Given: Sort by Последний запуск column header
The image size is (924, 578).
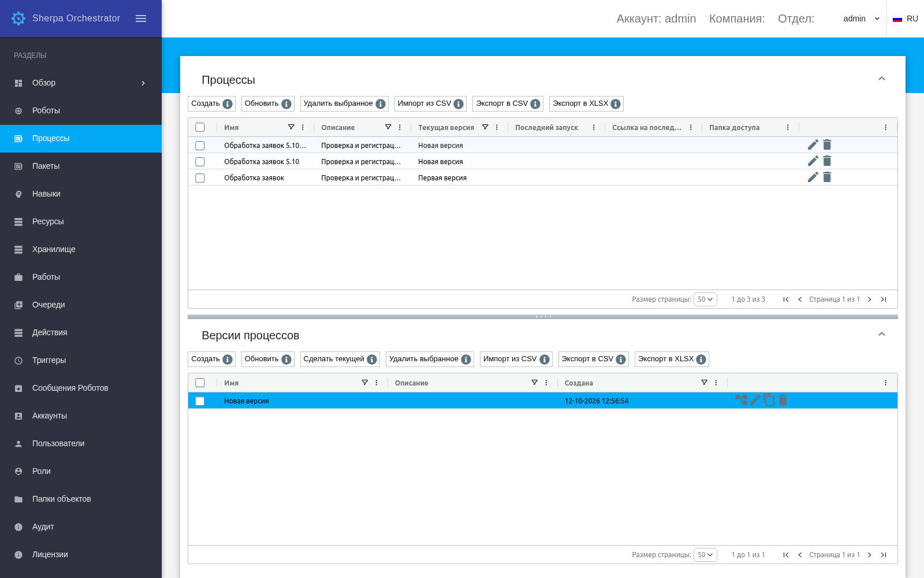Looking at the screenshot, I should point(546,127).
